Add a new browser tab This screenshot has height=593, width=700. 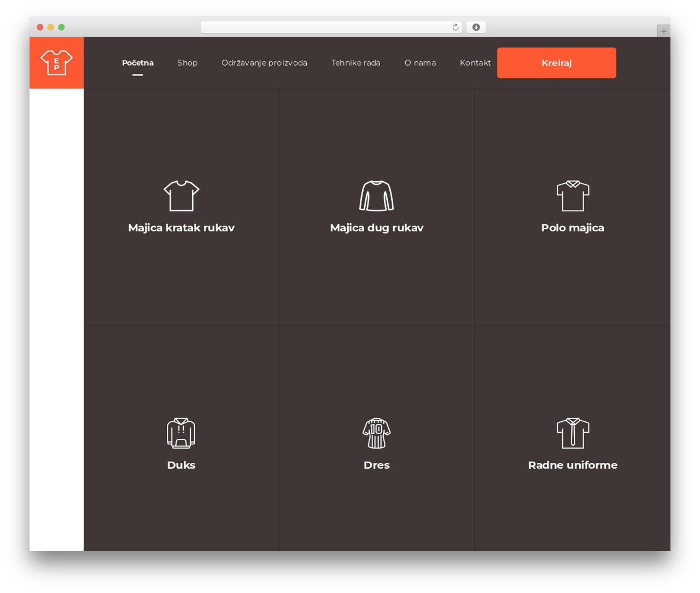pyautogui.click(x=663, y=31)
